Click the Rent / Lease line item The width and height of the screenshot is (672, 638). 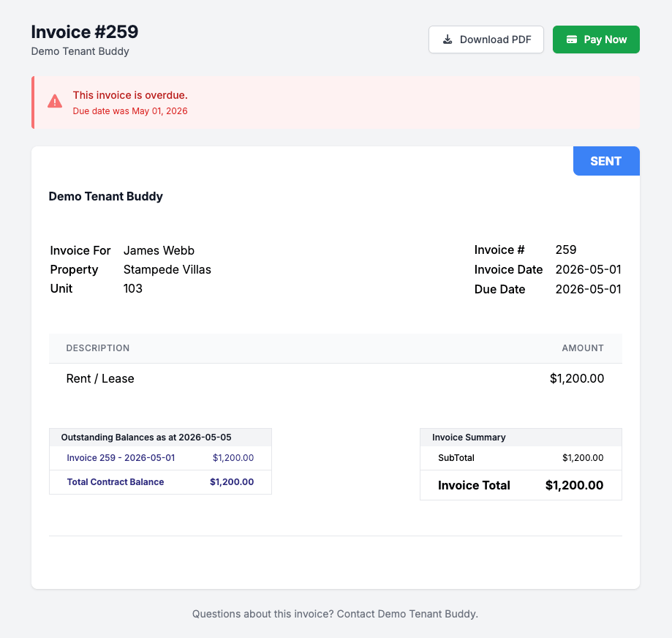100,378
